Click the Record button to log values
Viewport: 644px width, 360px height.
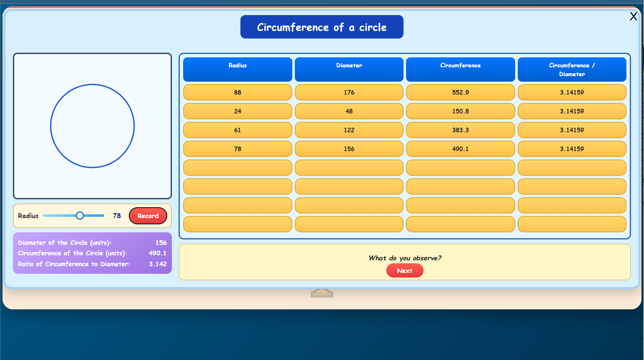148,215
